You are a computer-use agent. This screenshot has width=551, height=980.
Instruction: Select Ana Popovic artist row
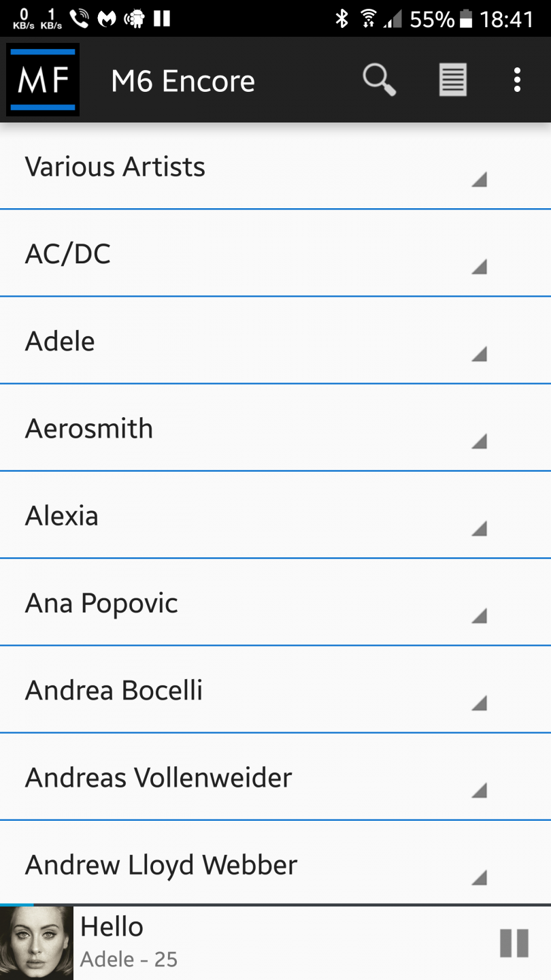pyautogui.click(x=101, y=603)
